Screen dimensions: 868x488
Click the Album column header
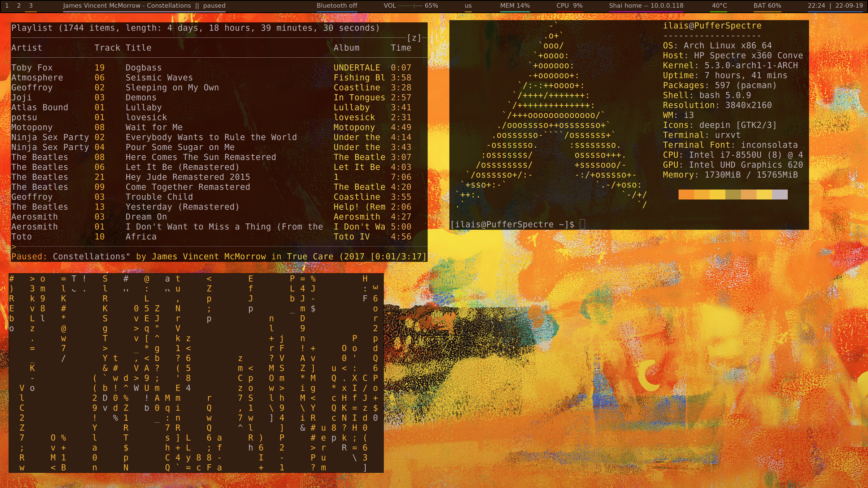[346, 48]
